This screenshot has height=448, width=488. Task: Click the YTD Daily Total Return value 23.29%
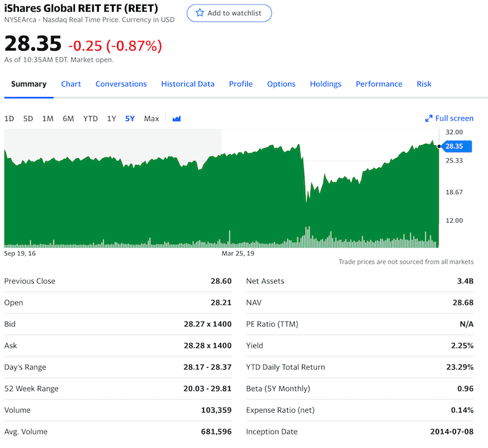click(460, 367)
